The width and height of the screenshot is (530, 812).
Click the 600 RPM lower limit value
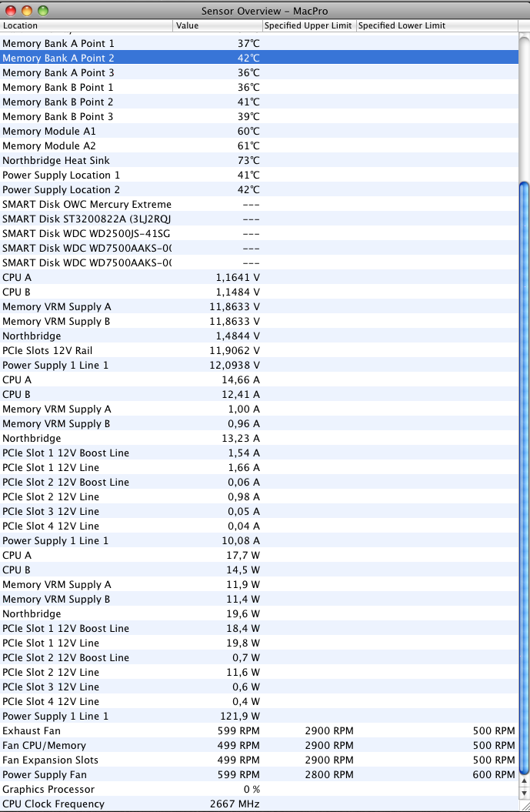click(494, 775)
